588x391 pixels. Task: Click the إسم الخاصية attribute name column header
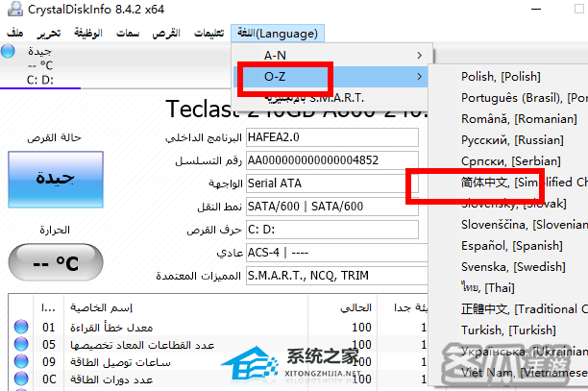click(x=186, y=307)
